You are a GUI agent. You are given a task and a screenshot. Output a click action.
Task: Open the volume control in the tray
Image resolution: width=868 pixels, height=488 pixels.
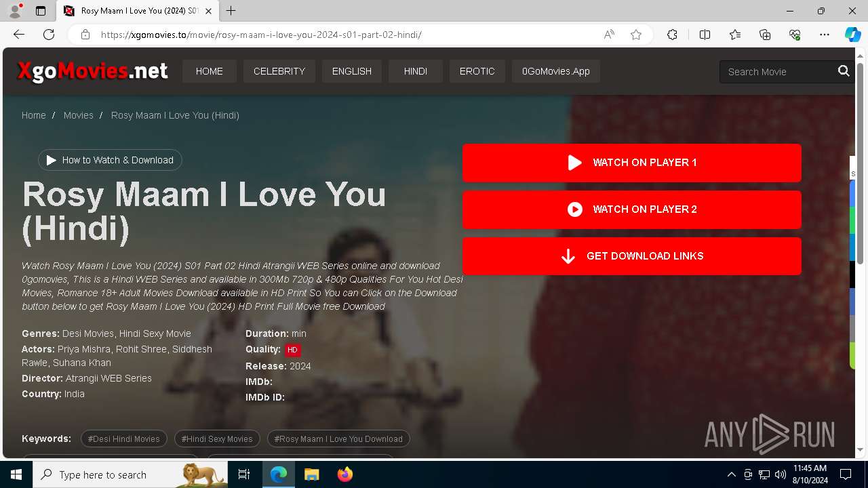(x=780, y=474)
